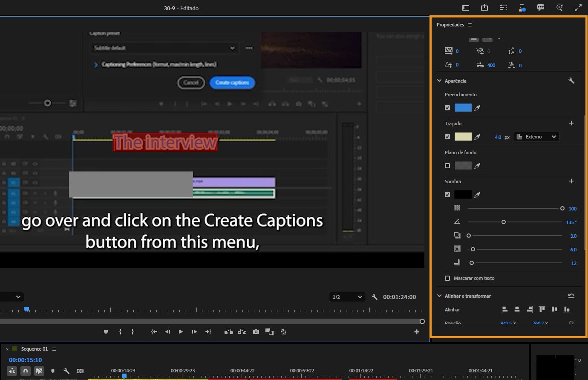This screenshot has width=588, height=380.
Task: Open the beta flask icon
Action: click(522, 8)
